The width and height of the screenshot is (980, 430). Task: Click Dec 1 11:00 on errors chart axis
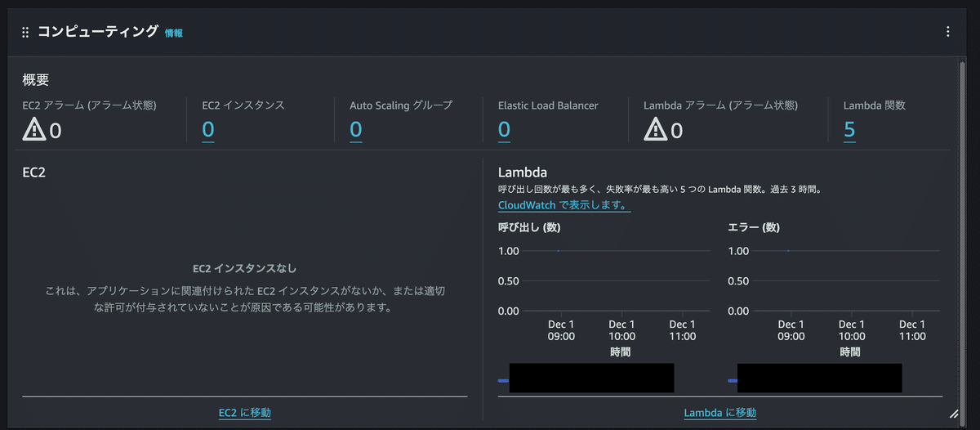click(x=911, y=330)
